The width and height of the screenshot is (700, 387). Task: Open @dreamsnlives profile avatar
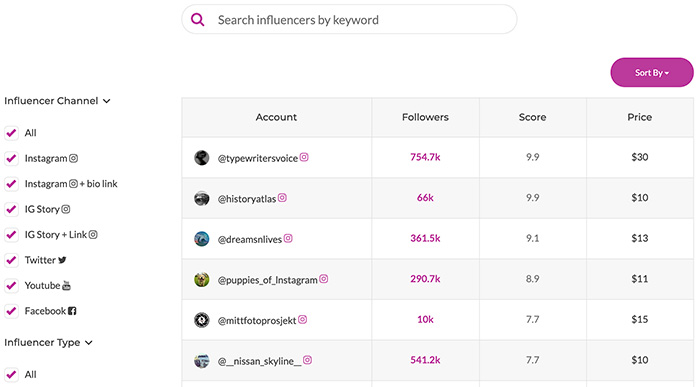point(202,239)
